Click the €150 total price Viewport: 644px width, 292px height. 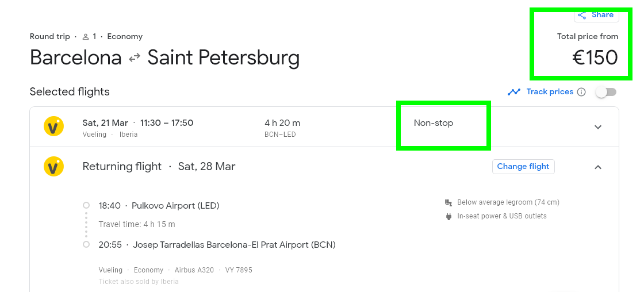point(595,57)
